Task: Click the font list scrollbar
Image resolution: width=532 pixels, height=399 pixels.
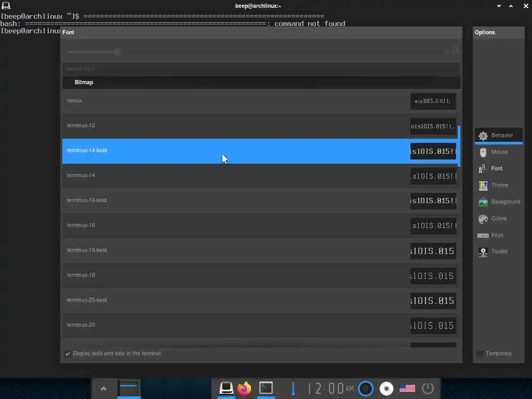Action: click(x=459, y=146)
